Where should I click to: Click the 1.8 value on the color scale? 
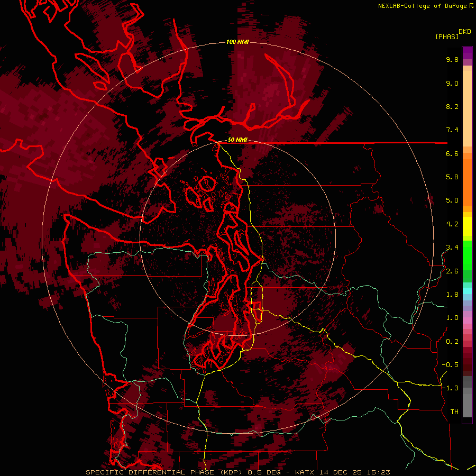coord(452,295)
